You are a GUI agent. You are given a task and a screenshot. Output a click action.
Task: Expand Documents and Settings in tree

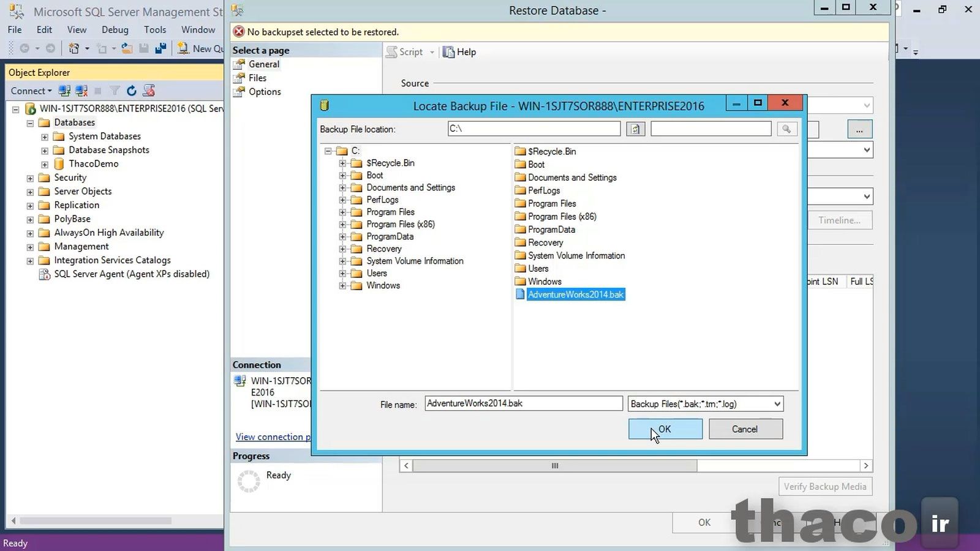click(x=343, y=187)
